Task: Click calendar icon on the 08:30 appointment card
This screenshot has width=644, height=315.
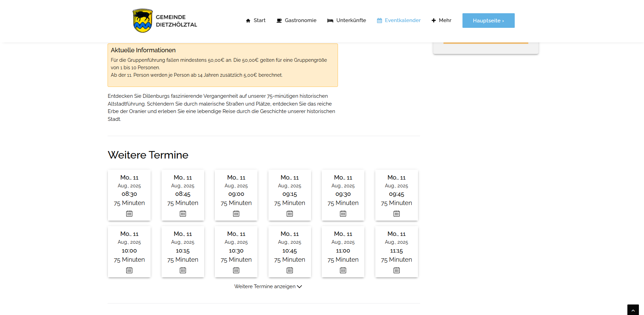Action: (x=129, y=214)
